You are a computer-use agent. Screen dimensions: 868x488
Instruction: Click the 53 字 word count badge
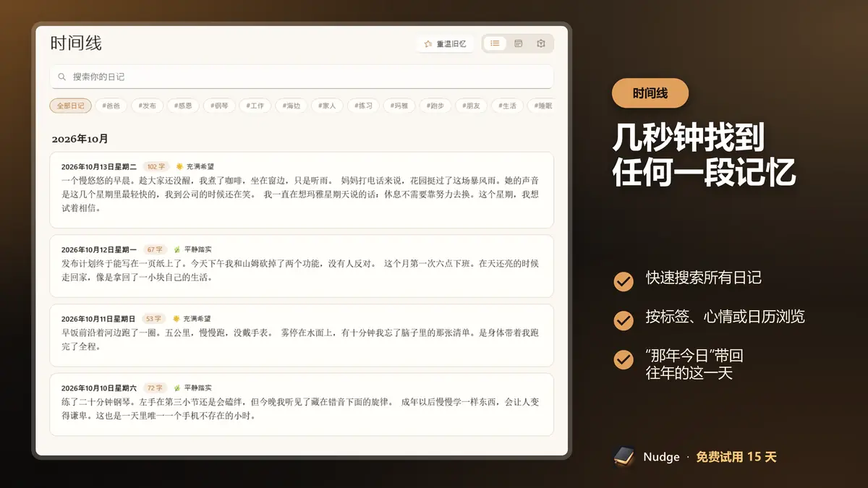pyautogui.click(x=153, y=318)
